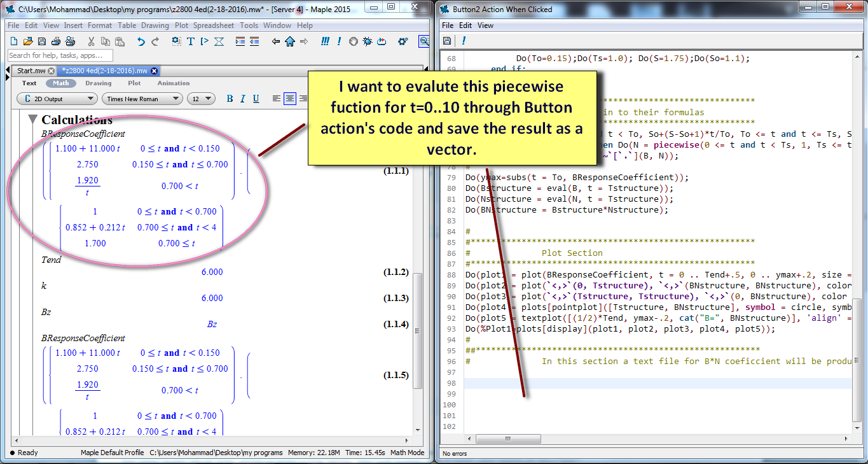Open the Insert menu
The image size is (868, 464).
point(73,25)
